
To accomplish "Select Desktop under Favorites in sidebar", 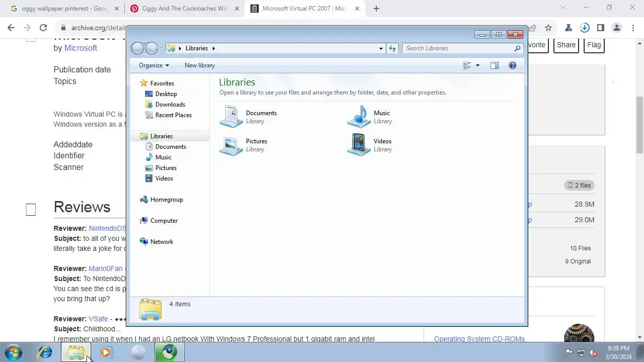I will click(x=166, y=94).
